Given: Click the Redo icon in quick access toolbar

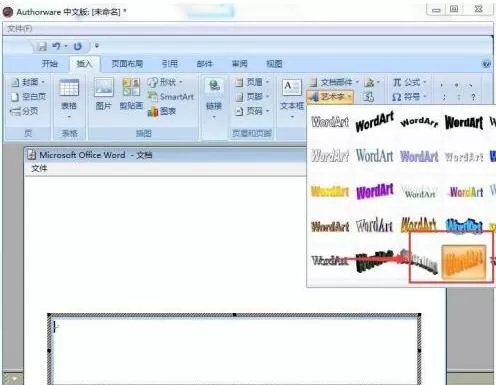Looking at the screenshot, I should coord(78,46).
